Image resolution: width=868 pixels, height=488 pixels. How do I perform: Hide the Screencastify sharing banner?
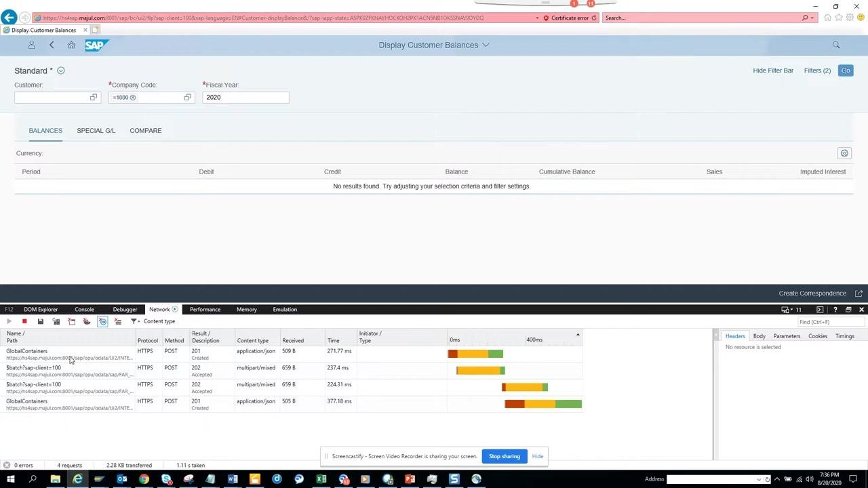(538, 456)
